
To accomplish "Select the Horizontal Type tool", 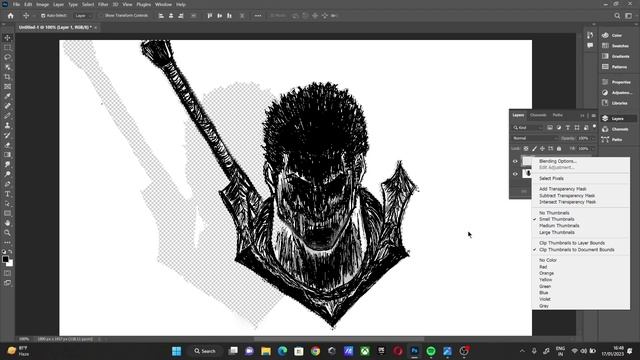I will [7, 194].
